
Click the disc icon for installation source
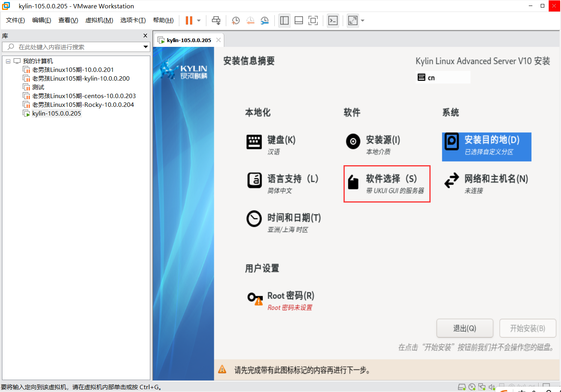pyautogui.click(x=353, y=141)
